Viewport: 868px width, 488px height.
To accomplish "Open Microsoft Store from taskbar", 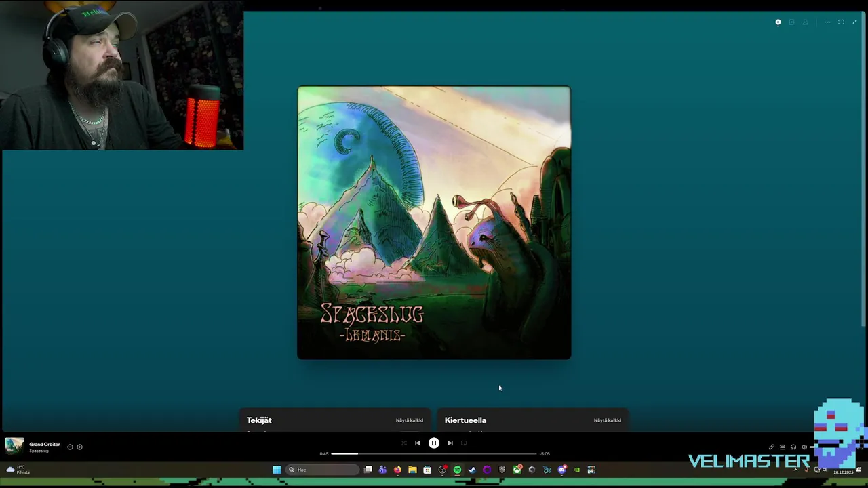I will pyautogui.click(x=427, y=470).
